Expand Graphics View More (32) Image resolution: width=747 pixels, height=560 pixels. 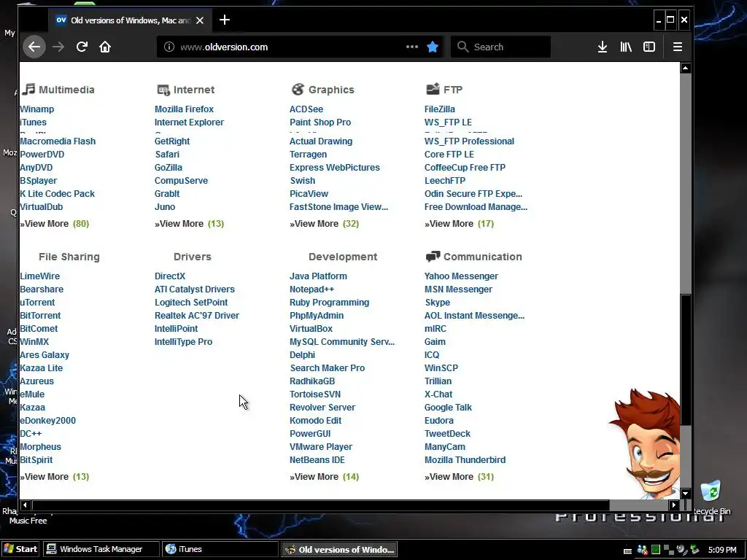[324, 224]
